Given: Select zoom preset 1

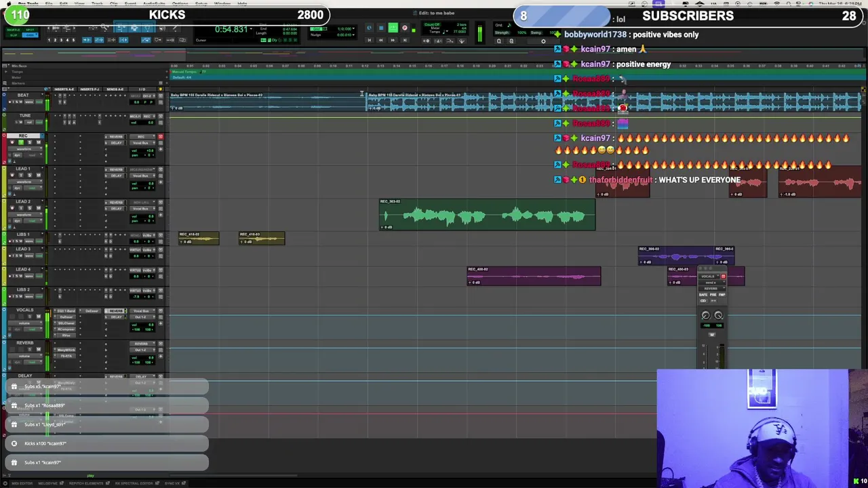Looking at the screenshot, I should 49,40.
